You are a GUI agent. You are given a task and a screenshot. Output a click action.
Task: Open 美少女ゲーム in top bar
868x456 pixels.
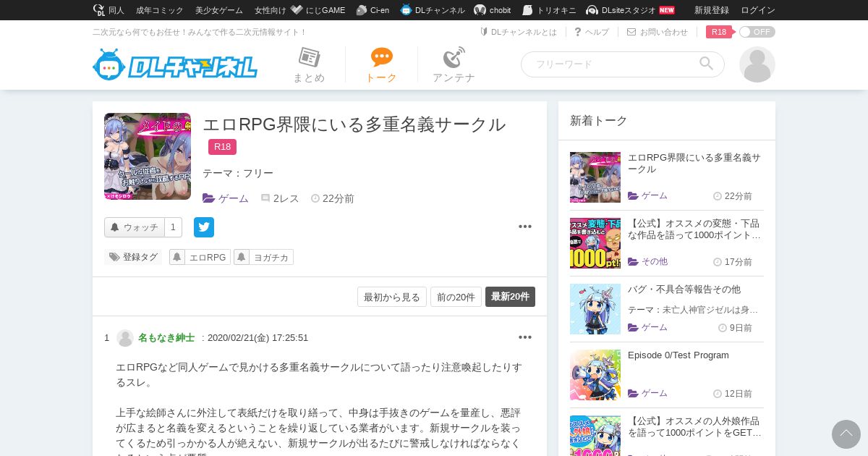[219, 10]
